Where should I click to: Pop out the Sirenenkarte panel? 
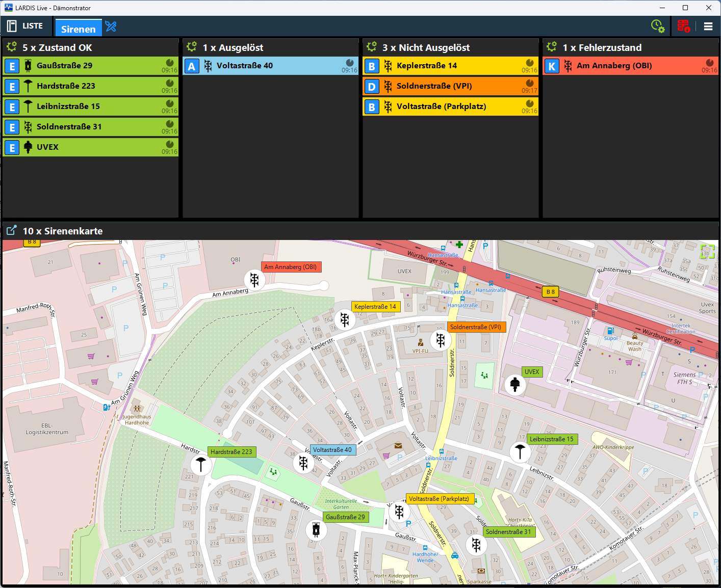tap(11, 231)
